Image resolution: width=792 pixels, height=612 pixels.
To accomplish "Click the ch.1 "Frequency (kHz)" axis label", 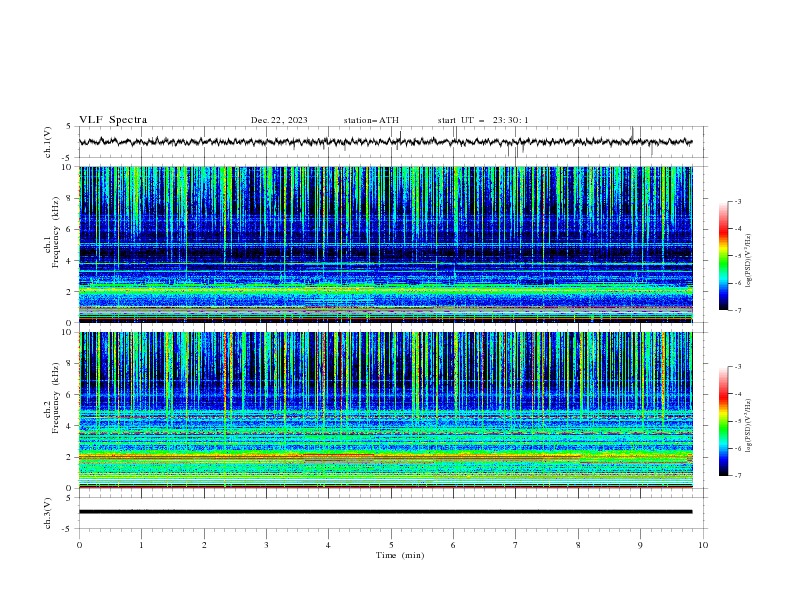I will tap(56, 232).
